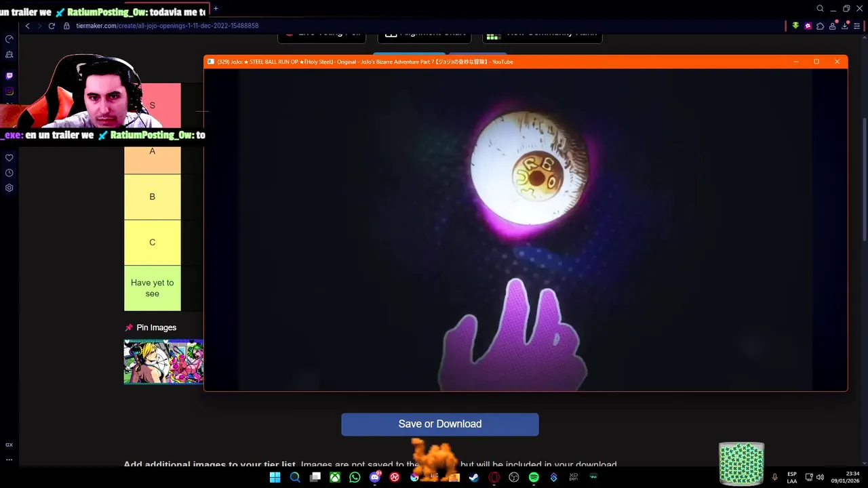This screenshot has width=868, height=488.
Task: Go forward with the browser forward arrow
Action: (39, 26)
